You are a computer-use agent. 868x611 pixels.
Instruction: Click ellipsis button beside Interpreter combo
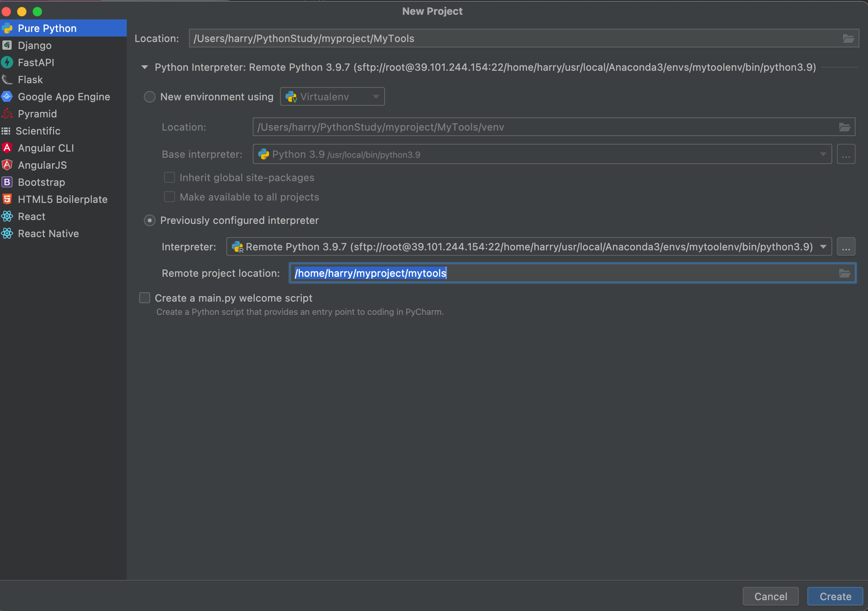click(x=846, y=247)
